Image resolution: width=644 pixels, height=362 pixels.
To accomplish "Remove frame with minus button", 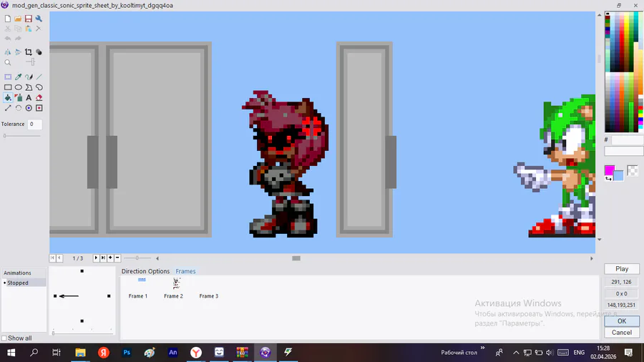I will coord(117,258).
